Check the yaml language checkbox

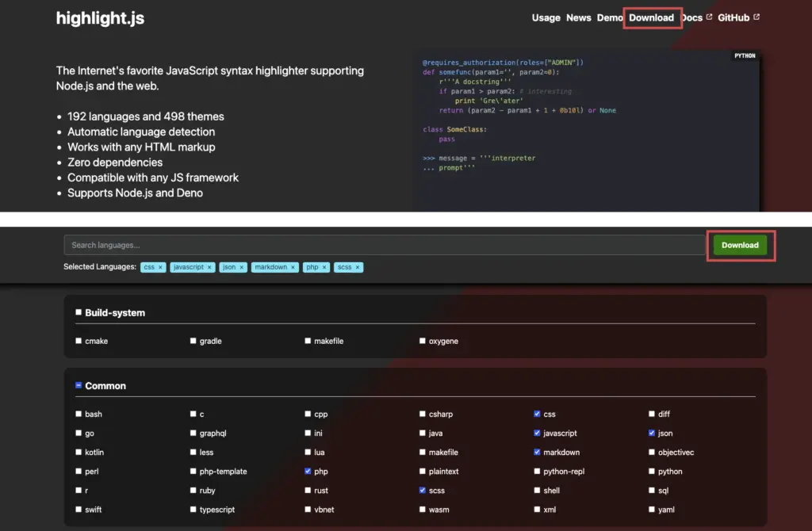[652, 510]
